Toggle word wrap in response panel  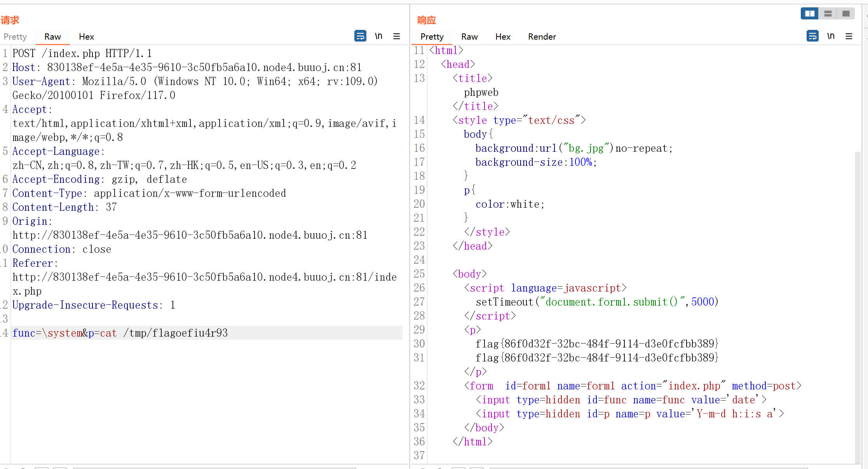[x=812, y=36]
